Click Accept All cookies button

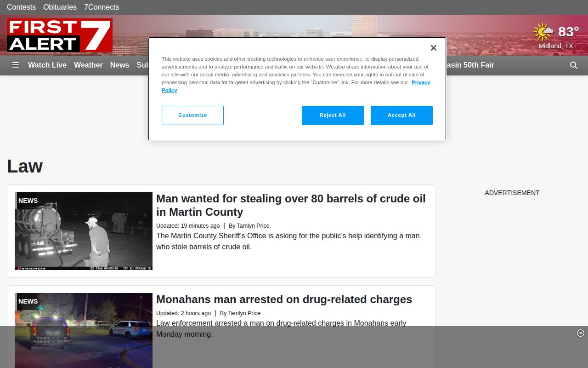[401, 115]
